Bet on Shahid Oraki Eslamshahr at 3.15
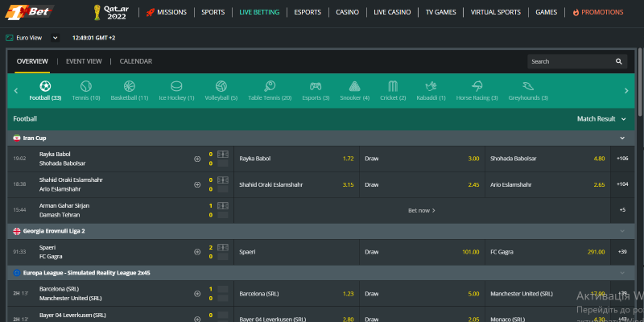 [296, 185]
